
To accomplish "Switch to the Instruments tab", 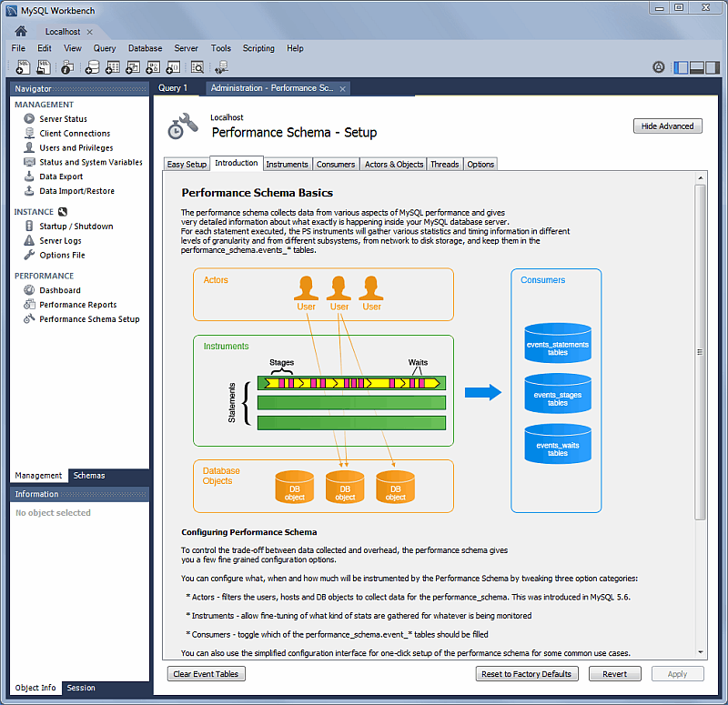I will click(x=287, y=165).
